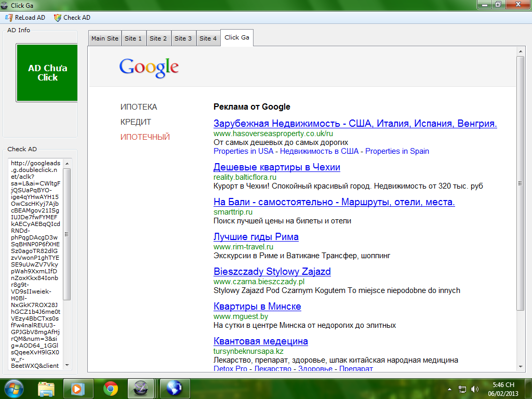The width and height of the screenshot is (532, 399).
Task: Click the volume speaker tray icon
Action: [x=475, y=389]
